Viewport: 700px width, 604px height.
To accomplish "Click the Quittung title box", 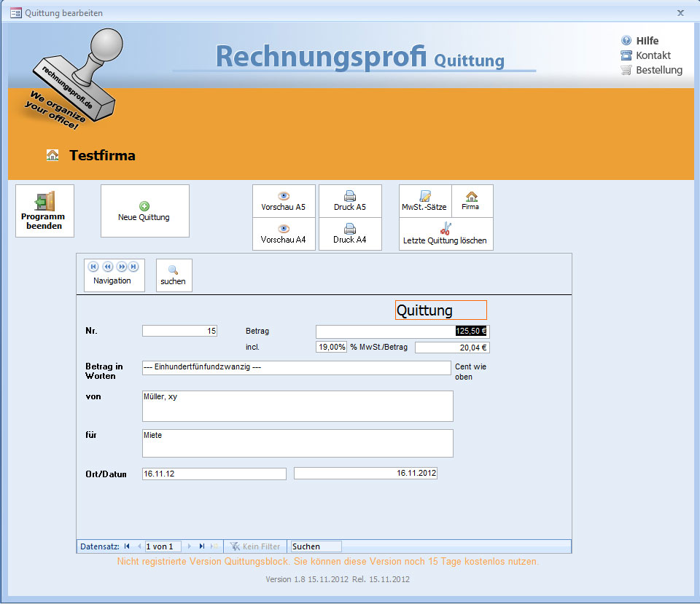I will 441,310.
